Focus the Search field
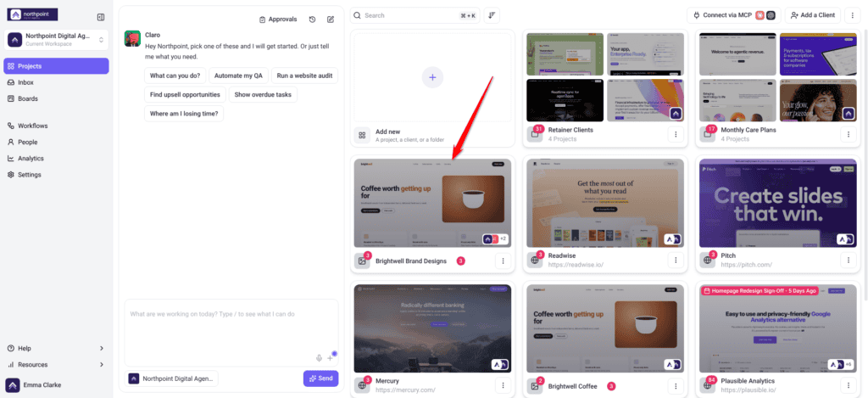Viewport: 868px width, 398px height. [x=415, y=15]
